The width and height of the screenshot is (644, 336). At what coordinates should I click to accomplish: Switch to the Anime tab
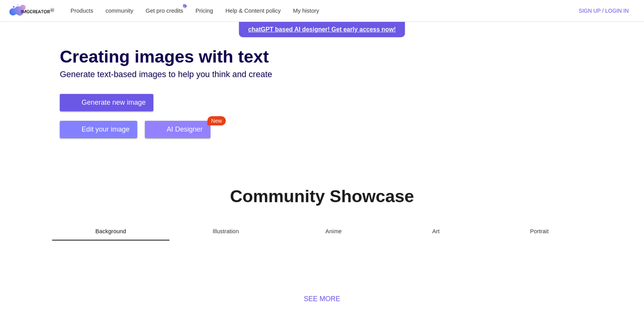click(x=333, y=231)
